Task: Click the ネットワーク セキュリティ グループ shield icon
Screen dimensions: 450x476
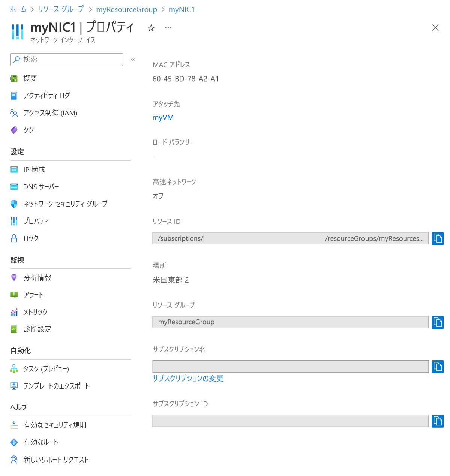Action: [14, 204]
